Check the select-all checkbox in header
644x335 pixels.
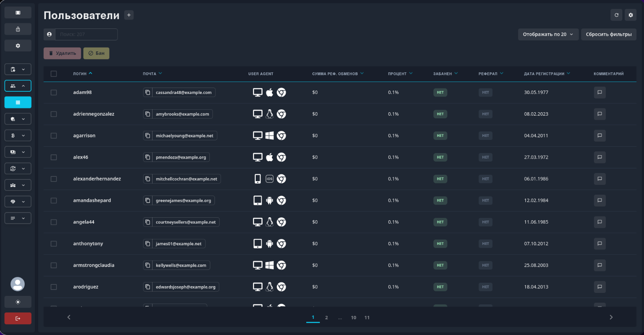click(x=54, y=74)
